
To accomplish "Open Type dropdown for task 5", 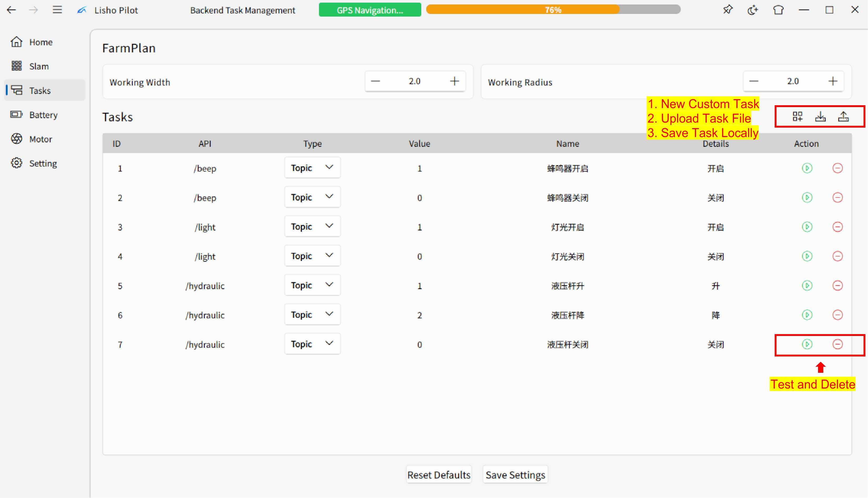I will point(312,285).
